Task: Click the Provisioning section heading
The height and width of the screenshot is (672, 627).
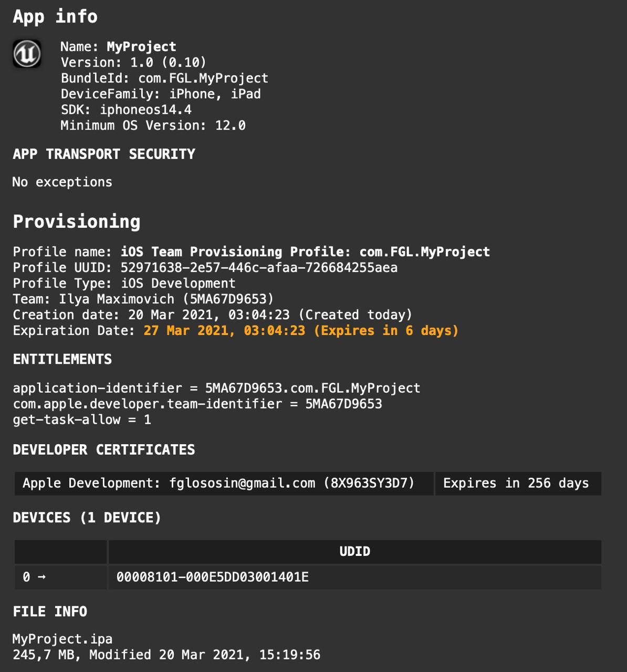Action: point(77,222)
